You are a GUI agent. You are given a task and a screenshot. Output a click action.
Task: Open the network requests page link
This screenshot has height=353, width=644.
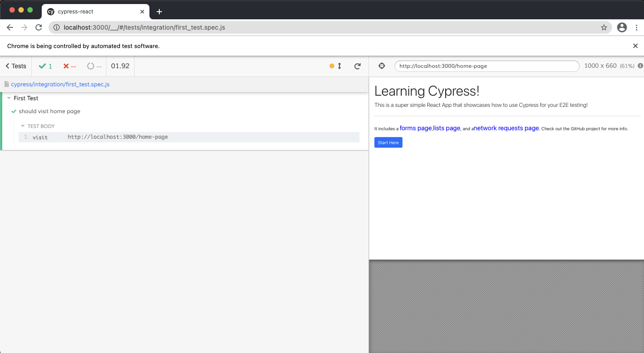pyautogui.click(x=506, y=128)
